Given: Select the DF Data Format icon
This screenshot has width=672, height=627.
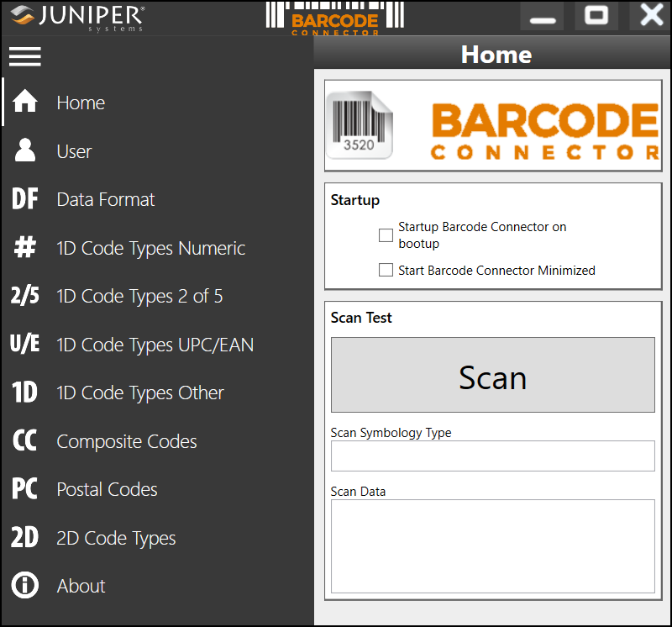Looking at the screenshot, I should point(24,199).
